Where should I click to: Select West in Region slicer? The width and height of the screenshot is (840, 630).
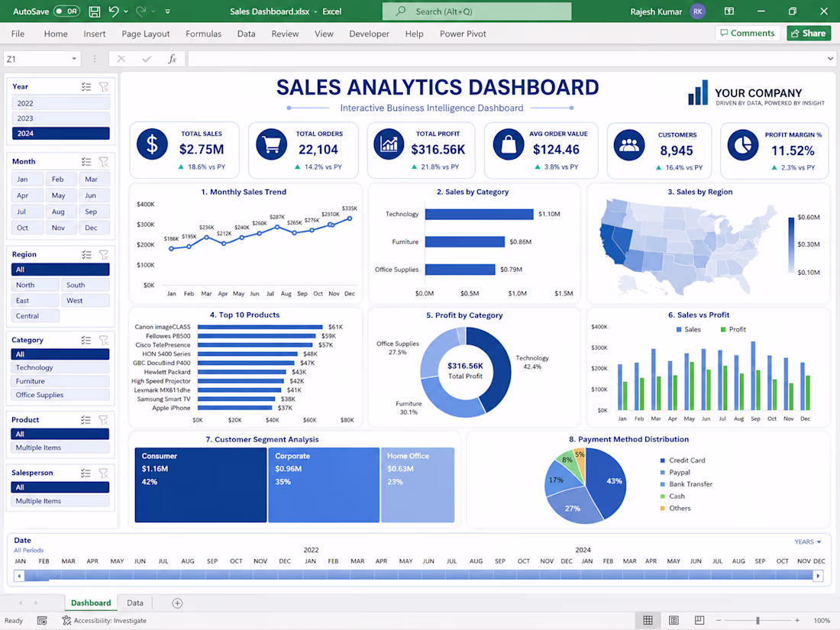(x=86, y=301)
